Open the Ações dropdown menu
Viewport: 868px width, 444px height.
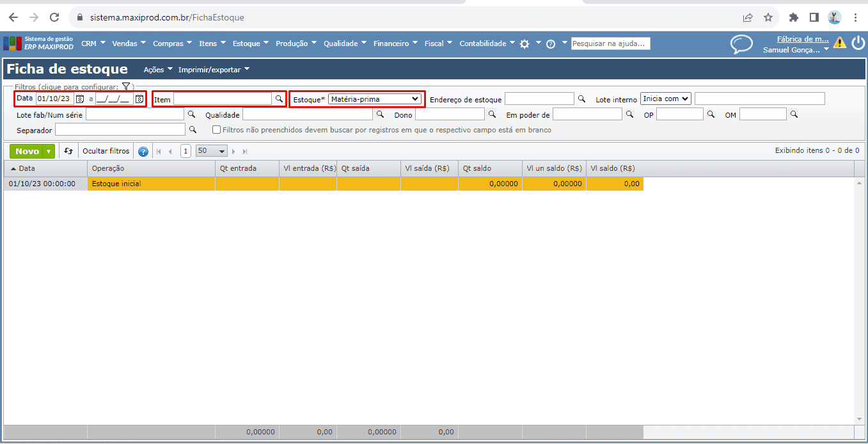tap(158, 69)
